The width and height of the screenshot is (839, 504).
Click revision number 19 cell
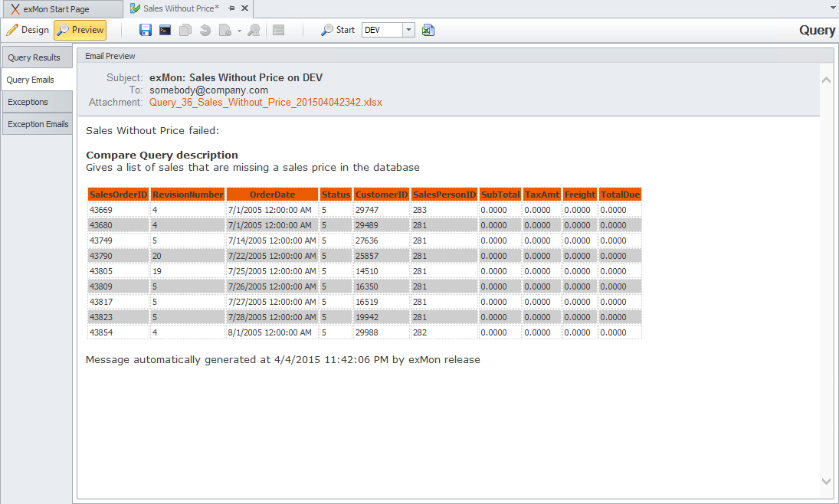coord(188,271)
